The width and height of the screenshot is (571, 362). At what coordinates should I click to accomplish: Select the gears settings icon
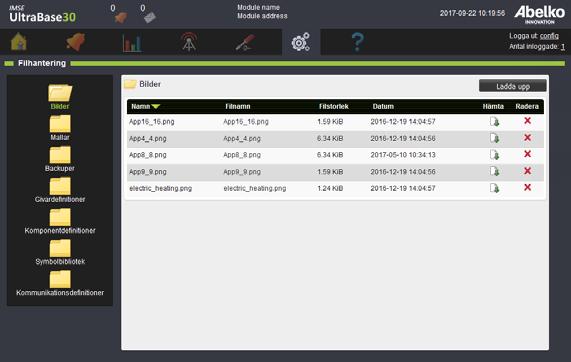pos(301,42)
